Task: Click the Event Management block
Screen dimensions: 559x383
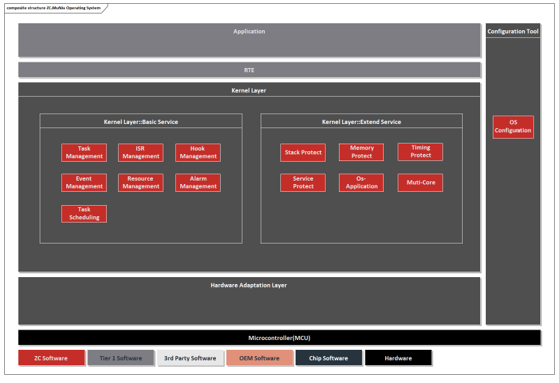Action: [x=84, y=183]
